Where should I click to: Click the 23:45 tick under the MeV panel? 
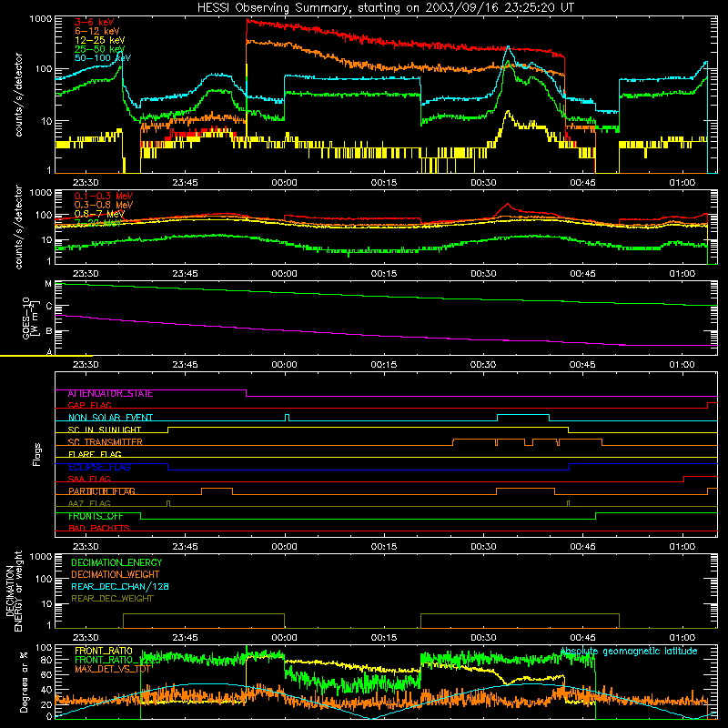pos(185,274)
